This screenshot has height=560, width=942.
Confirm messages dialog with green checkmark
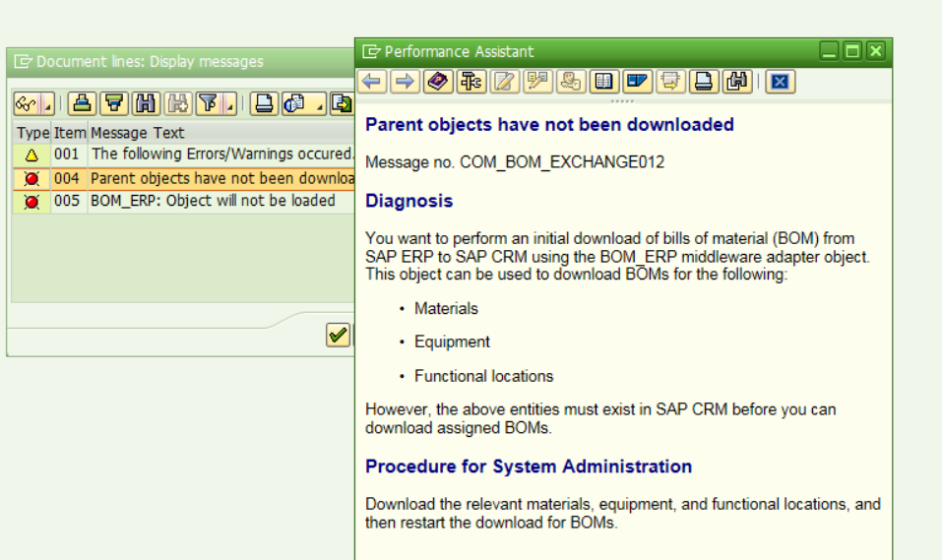point(338,335)
